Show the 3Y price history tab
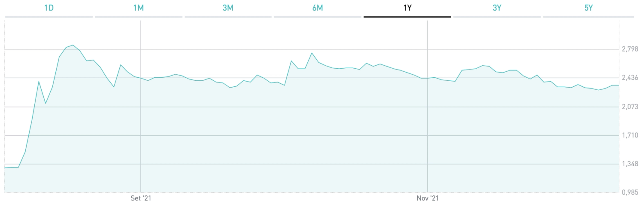 pyautogui.click(x=497, y=9)
